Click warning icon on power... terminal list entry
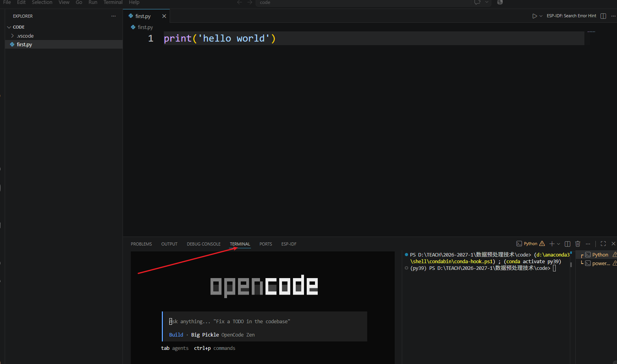The height and width of the screenshot is (364, 617). (615, 263)
